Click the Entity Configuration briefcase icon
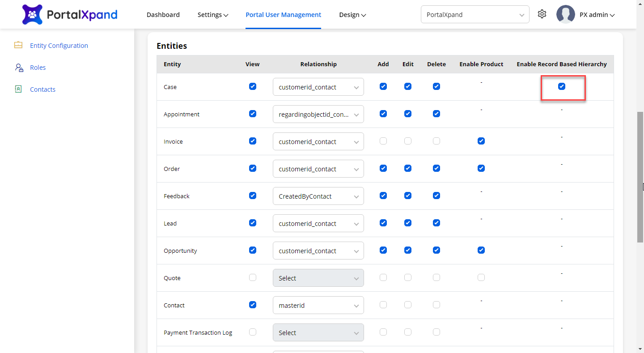Viewport: 644px width, 353px height. point(18,45)
